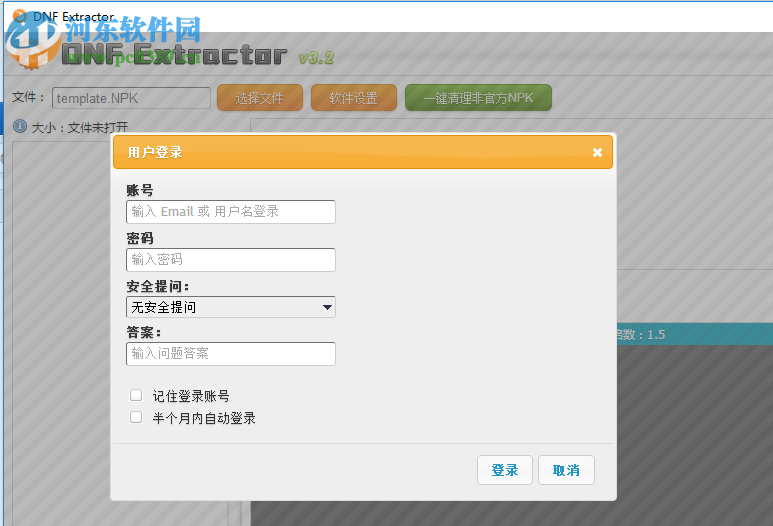Image resolution: width=773 pixels, height=526 pixels.
Task: Click the 大小：文件未打开 status text
Action: (x=80, y=128)
